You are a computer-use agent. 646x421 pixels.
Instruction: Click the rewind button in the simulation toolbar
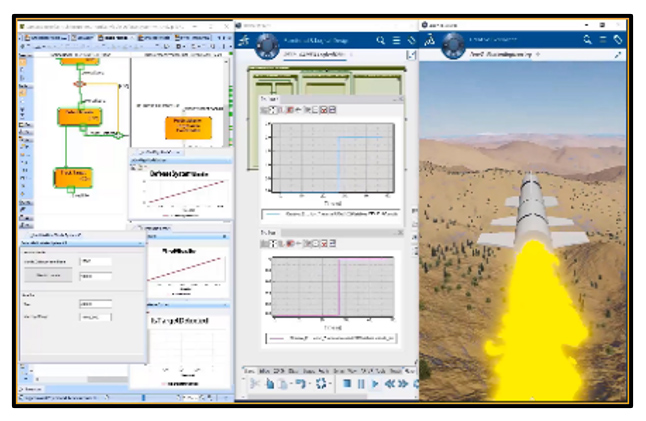(x=390, y=383)
